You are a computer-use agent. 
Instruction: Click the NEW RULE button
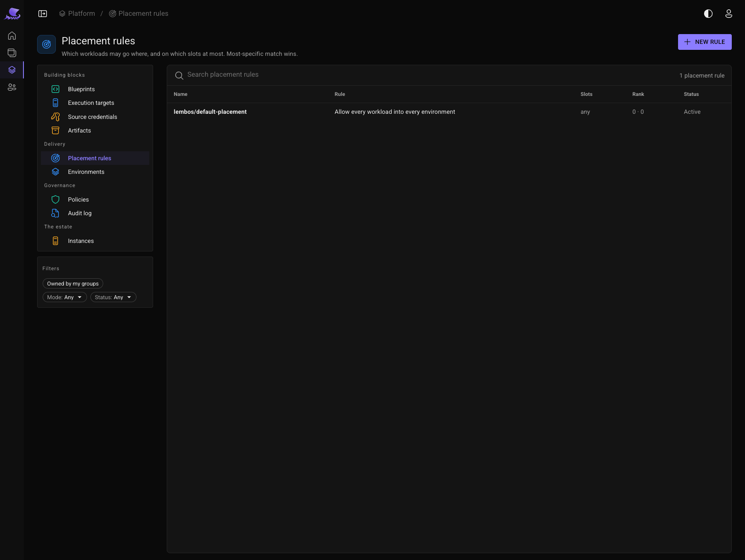[704, 42]
